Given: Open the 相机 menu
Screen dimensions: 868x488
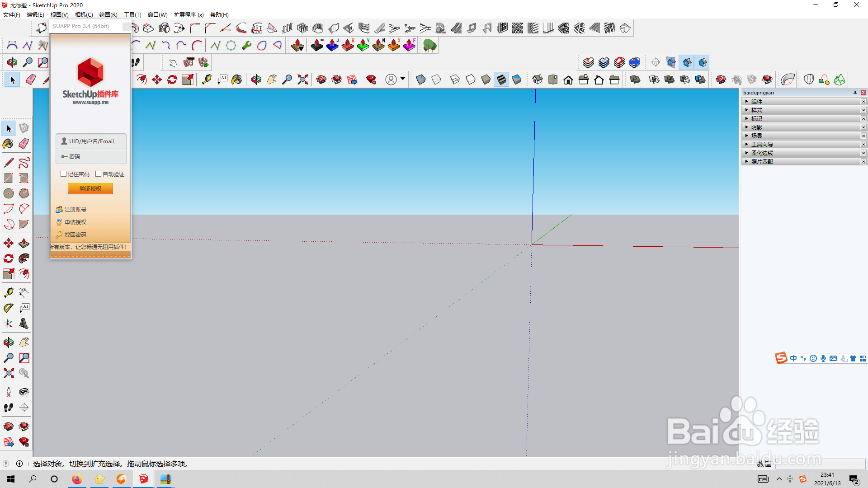Looking at the screenshot, I should (x=84, y=15).
